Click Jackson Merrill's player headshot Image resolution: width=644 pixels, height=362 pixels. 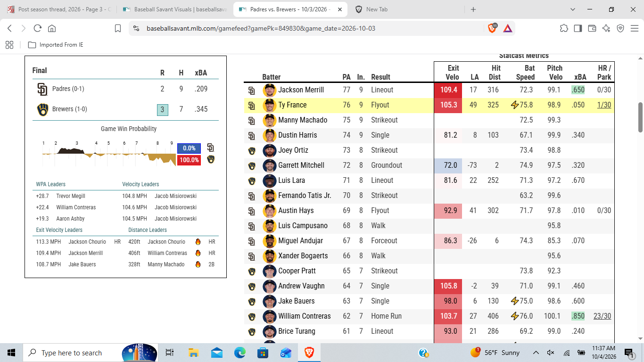[x=269, y=90]
